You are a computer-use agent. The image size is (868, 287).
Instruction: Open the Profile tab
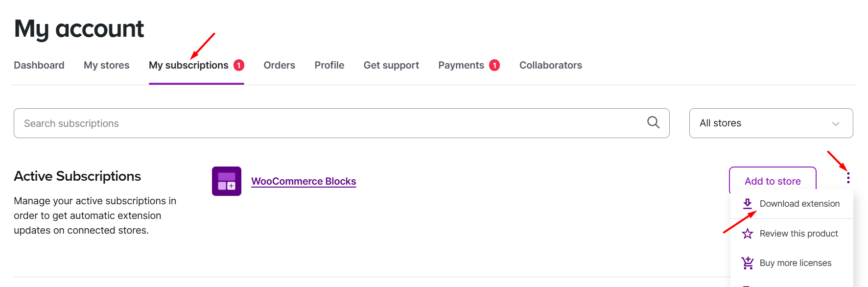pos(329,65)
